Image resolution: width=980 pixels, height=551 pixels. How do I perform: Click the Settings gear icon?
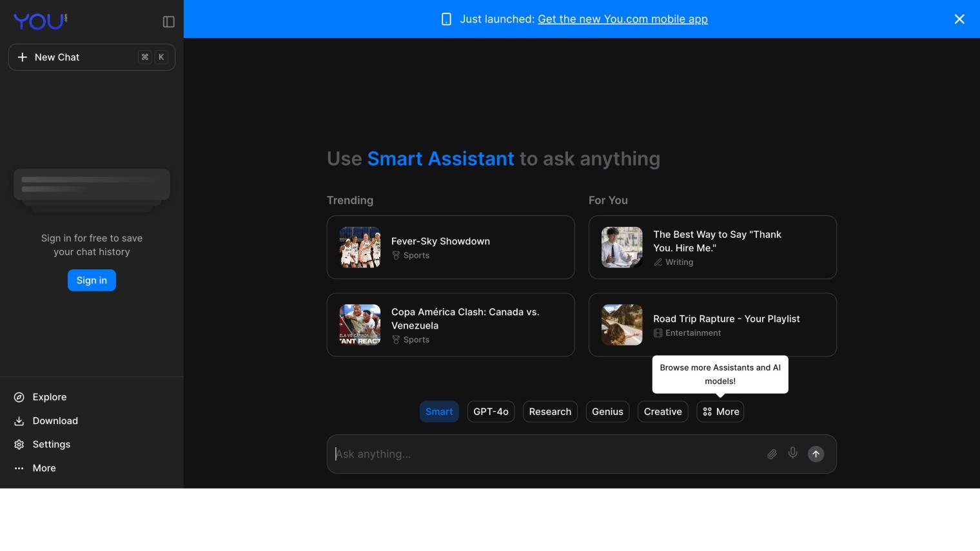click(x=19, y=445)
